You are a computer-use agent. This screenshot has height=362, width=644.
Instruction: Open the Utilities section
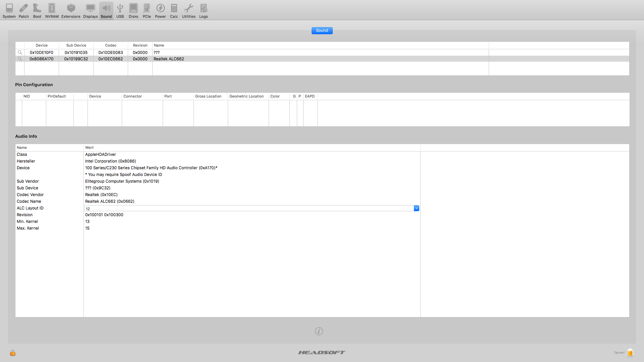point(189,11)
